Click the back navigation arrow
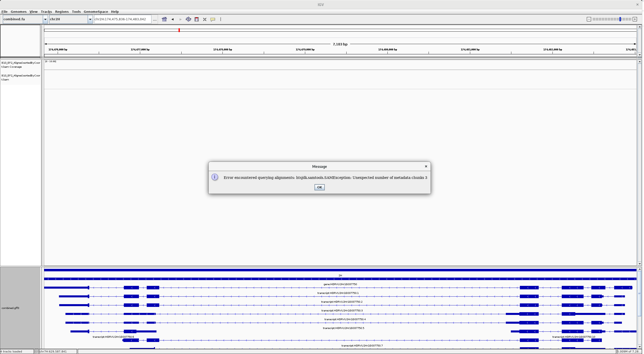This screenshot has height=354, width=644. [x=173, y=19]
